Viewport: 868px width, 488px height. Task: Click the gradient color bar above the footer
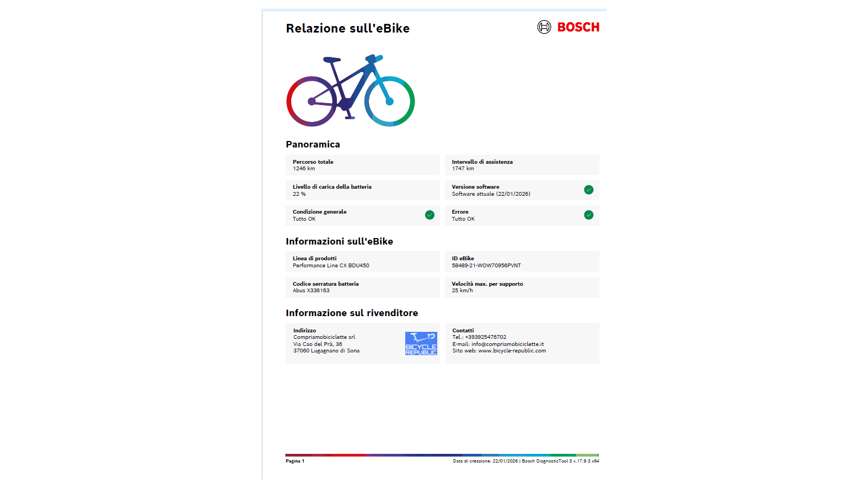coord(442,455)
